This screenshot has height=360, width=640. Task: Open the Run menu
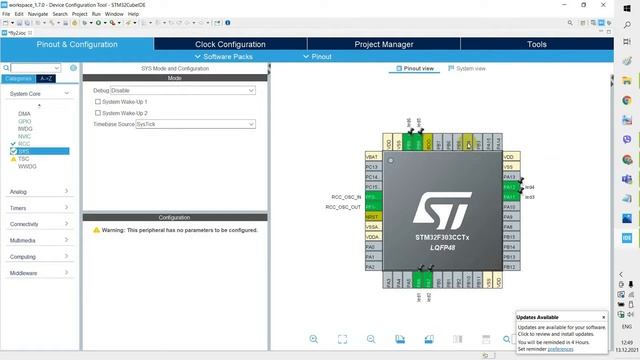(96, 14)
